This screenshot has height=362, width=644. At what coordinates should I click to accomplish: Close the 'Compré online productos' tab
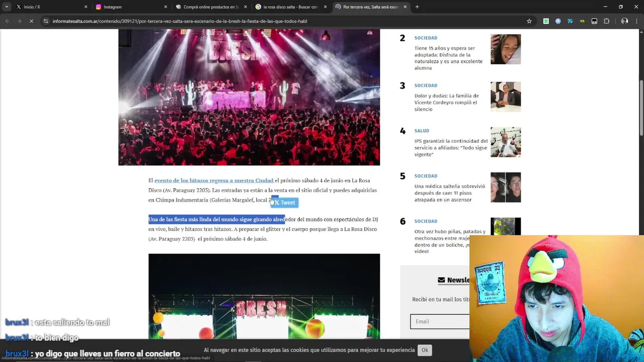(x=245, y=7)
